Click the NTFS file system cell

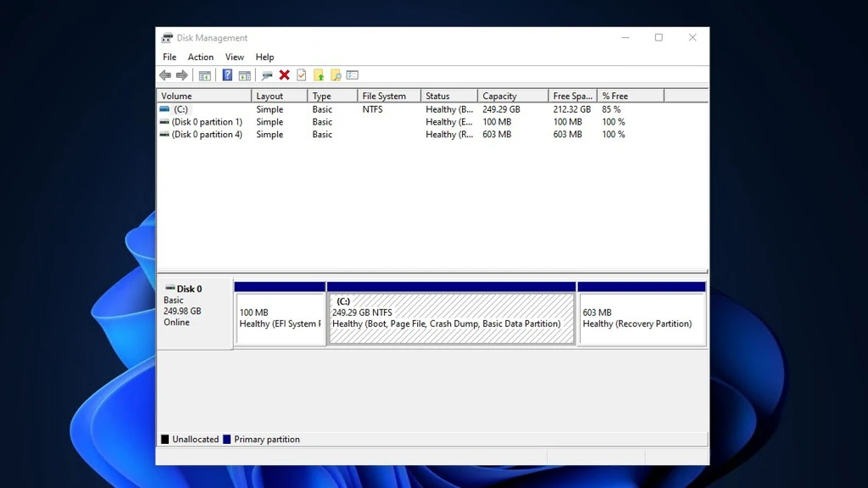(373, 109)
